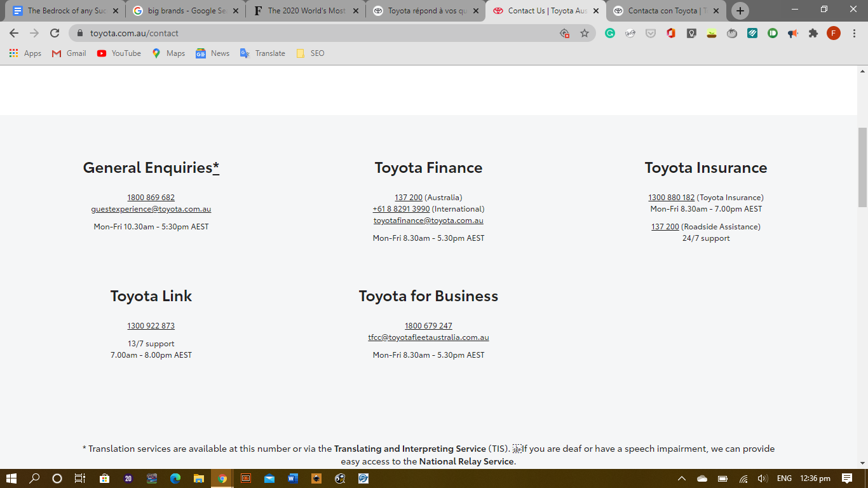Click the scrollbar down arrow
Screen dimensions: 868x488
tap(862, 463)
